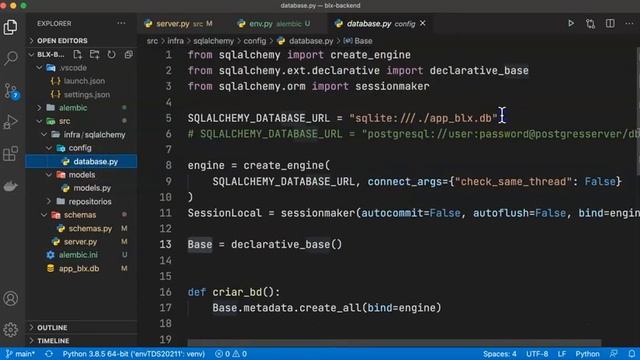This screenshot has height=360, width=640.
Task: Click infra in the breadcrumb path
Action: [x=176, y=41]
